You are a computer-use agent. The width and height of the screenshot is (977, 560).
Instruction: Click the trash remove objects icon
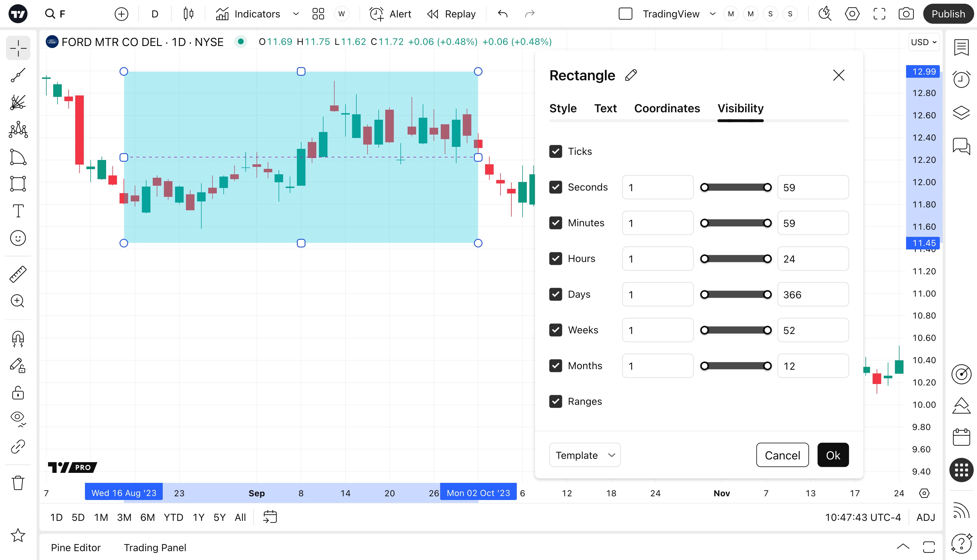18,483
